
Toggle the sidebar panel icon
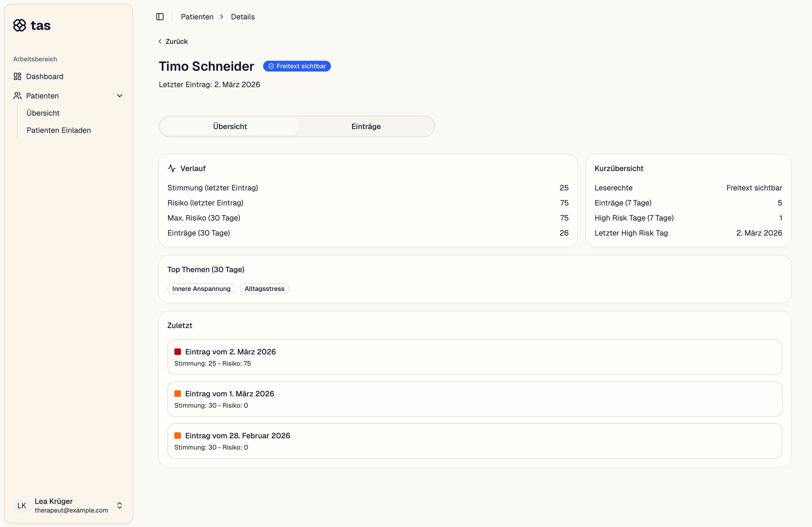[x=160, y=17]
